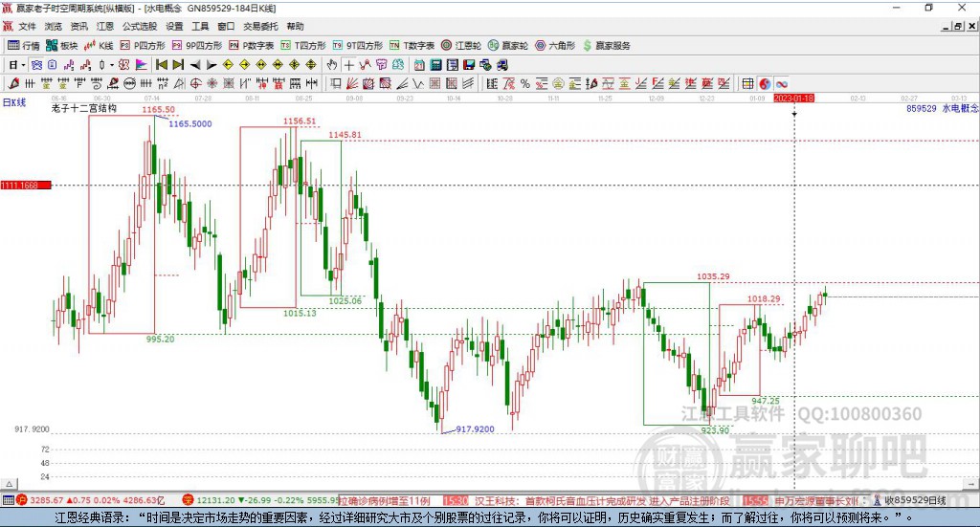This screenshot has width=980, height=527.
Task: Toggle the infinity loop icon
Action: point(781,83)
